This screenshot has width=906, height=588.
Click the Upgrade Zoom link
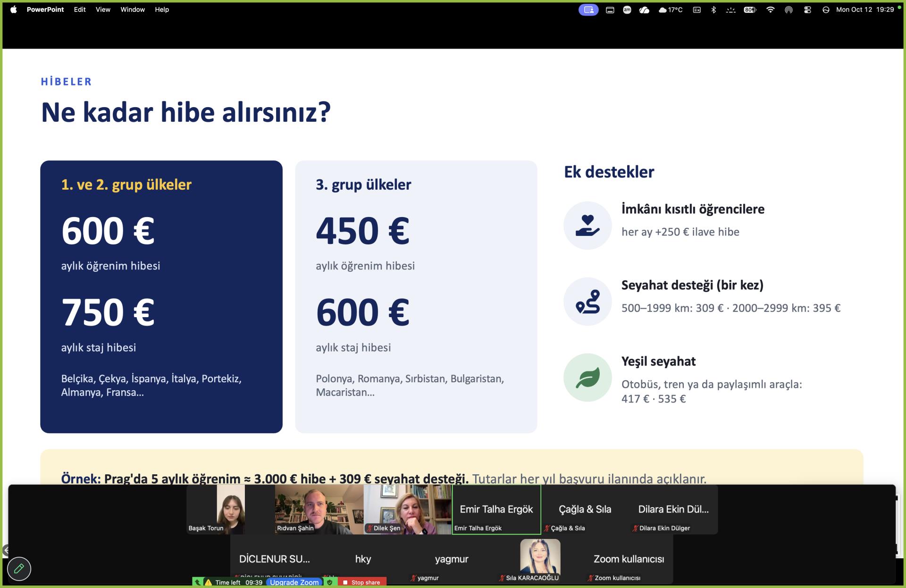pyautogui.click(x=294, y=582)
